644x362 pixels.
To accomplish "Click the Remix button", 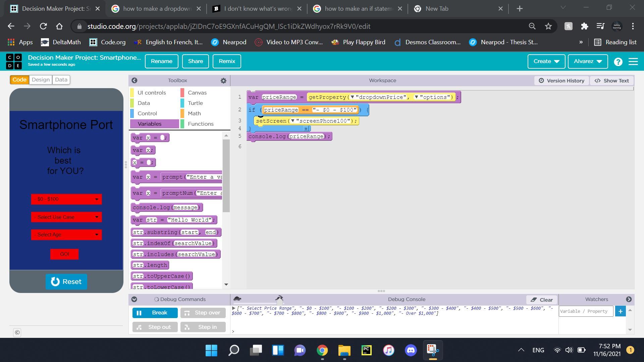I will click(227, 61).
